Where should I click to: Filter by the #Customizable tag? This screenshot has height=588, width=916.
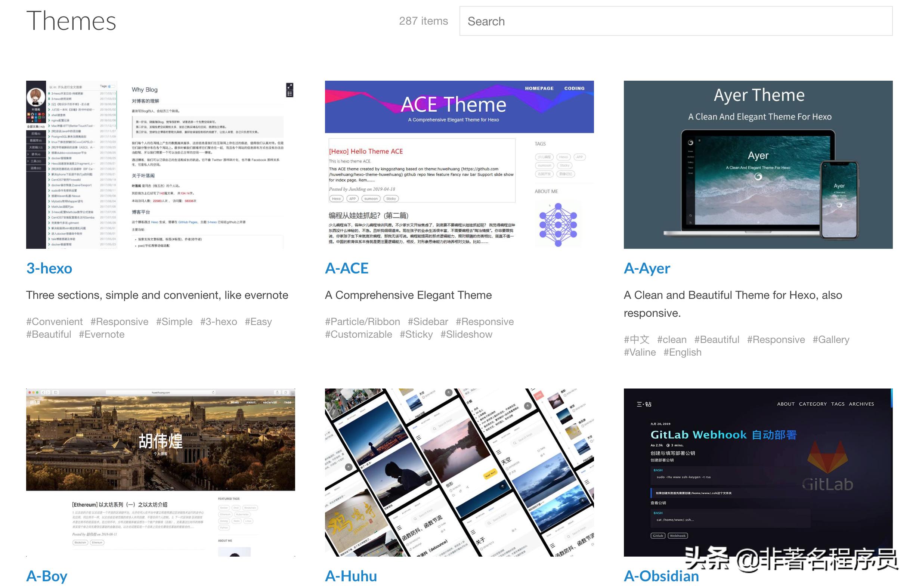(359, 334)
